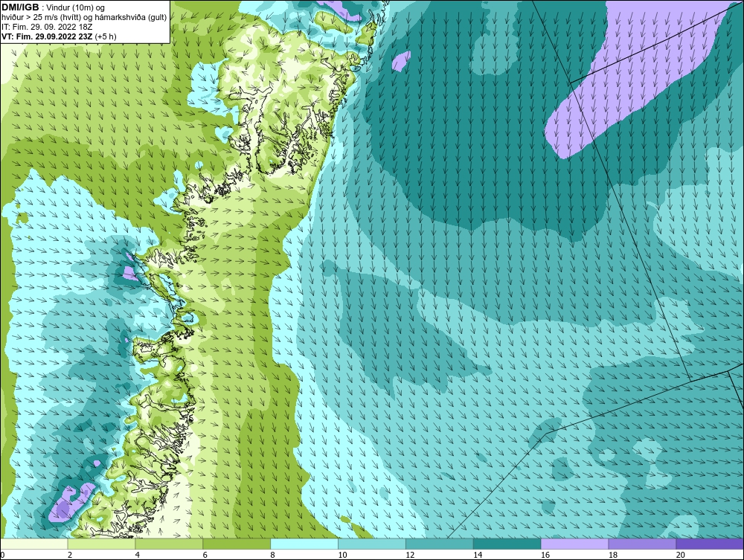This screenshot has height=560, width=744.
Task: Click the purple wind patch at southwest coast
Action: click(72, 502)
